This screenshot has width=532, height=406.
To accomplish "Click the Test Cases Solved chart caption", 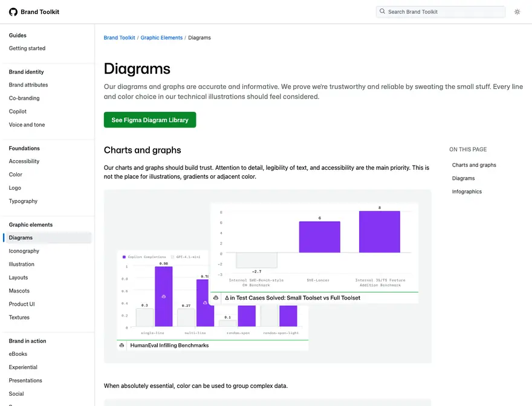I will pyautogui.click(x=293, y=298).
